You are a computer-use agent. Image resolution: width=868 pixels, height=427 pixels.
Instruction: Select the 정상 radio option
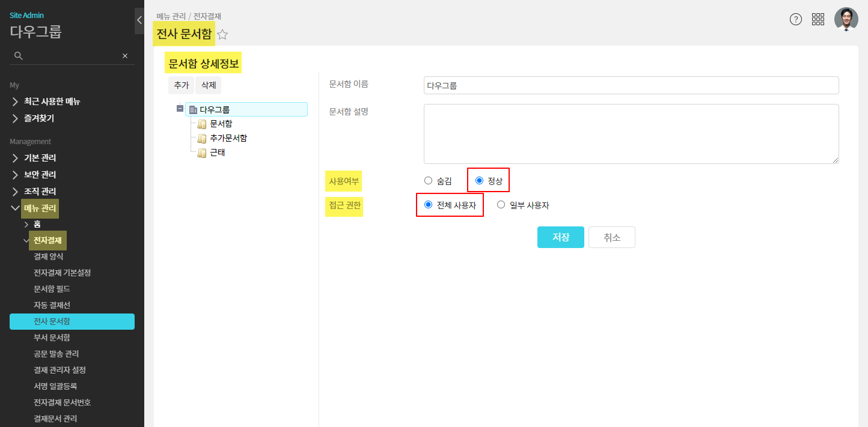coord(480,180)
